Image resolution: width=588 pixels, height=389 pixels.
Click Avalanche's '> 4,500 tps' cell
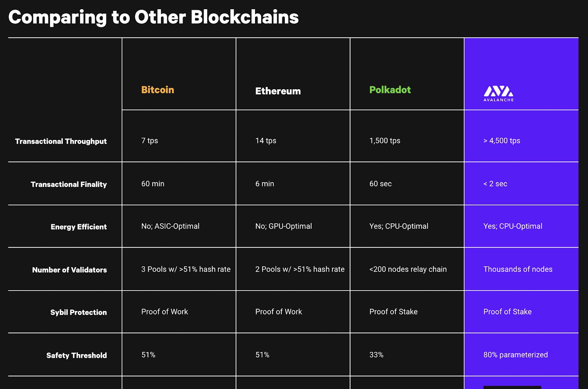point(502,141)
